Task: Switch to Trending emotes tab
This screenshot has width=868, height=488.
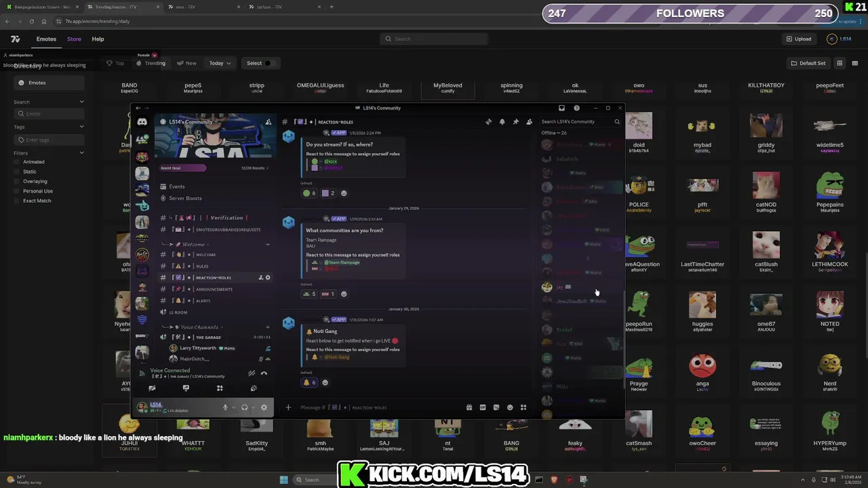Action: [151, 63]
